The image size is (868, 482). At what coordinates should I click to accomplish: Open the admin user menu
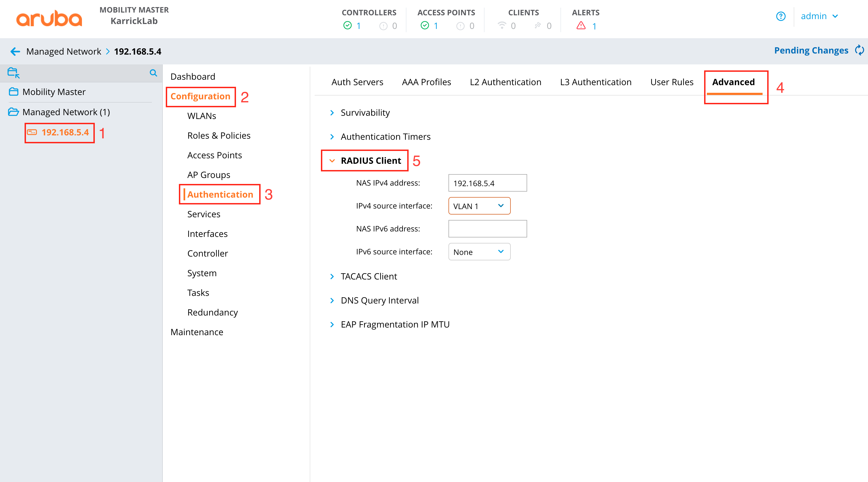pyautogui.click(x=819, y=16)
